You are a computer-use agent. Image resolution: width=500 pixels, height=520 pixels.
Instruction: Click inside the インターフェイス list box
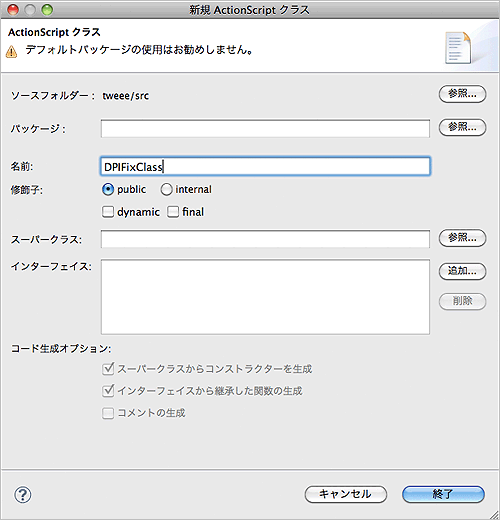[265, 297]
